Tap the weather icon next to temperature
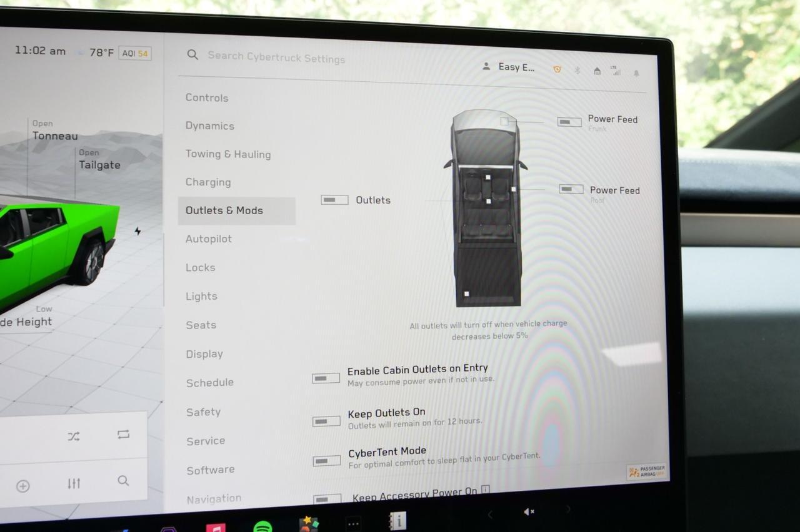The width and height of the screenshot is (800, 532). pos(80,52)
